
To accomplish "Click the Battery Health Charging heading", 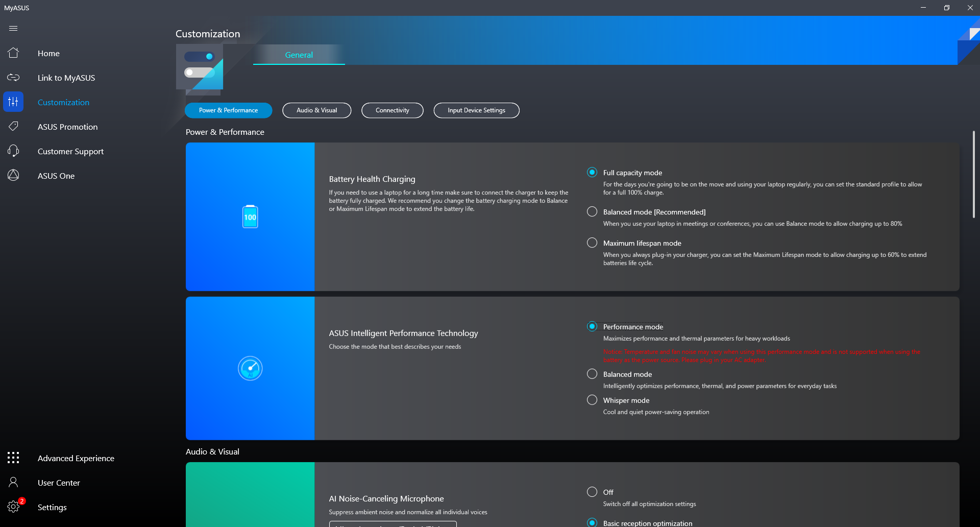I will coord(372,179).
